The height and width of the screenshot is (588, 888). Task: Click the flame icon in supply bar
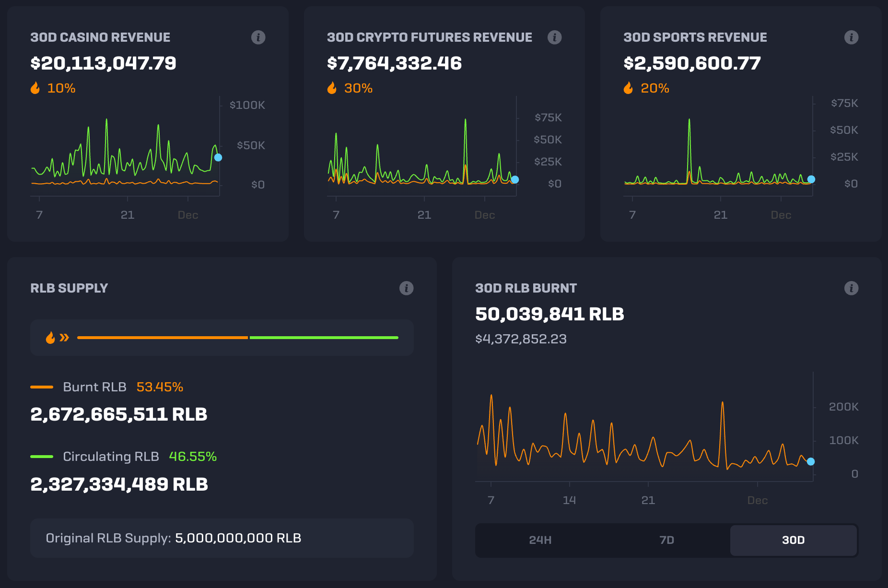(50, 338)
